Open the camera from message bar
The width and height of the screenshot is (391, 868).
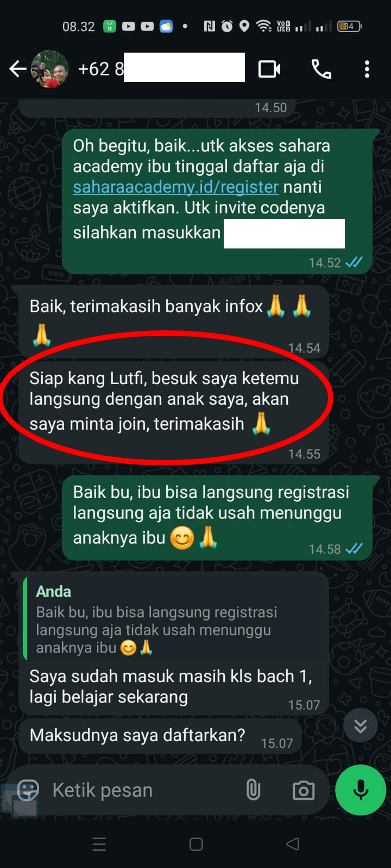304,790
